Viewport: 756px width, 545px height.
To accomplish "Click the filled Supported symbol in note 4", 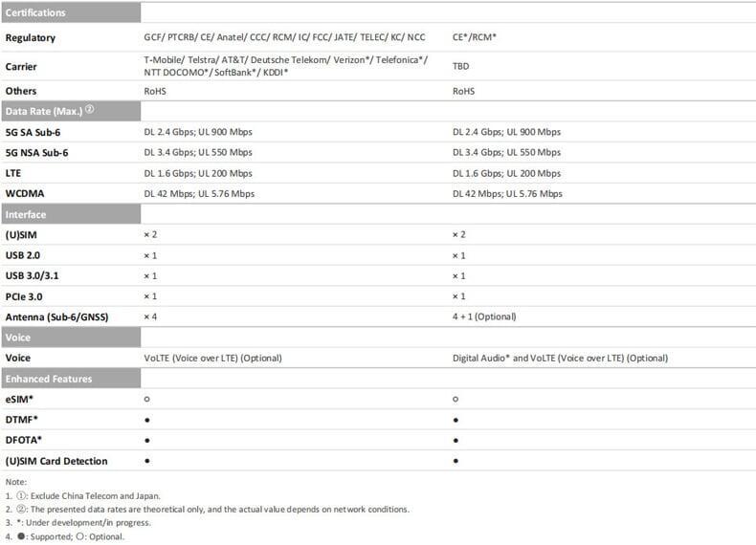I will pos(21,535).
